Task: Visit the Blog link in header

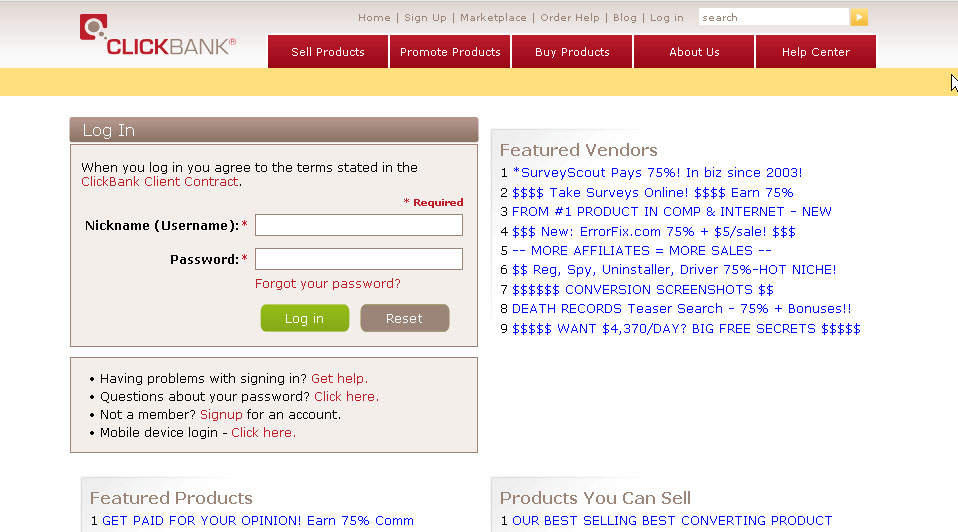Action: [x=624, y=18]
